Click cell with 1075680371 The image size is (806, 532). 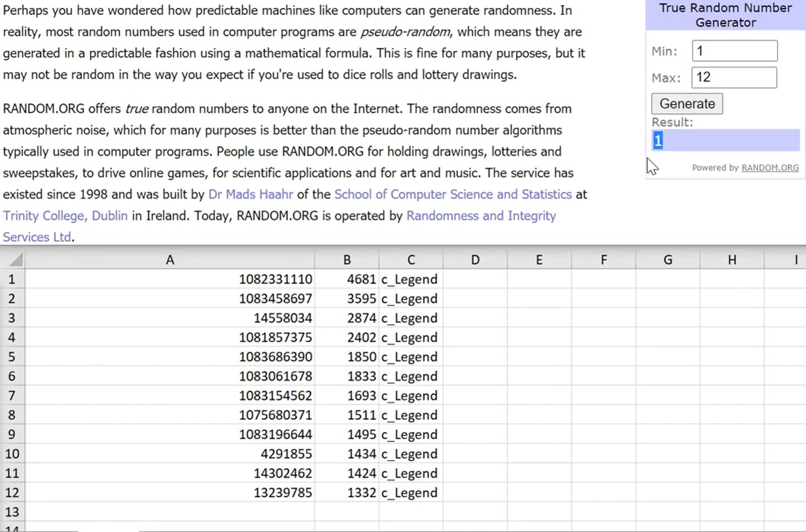[x=170, y=415]
